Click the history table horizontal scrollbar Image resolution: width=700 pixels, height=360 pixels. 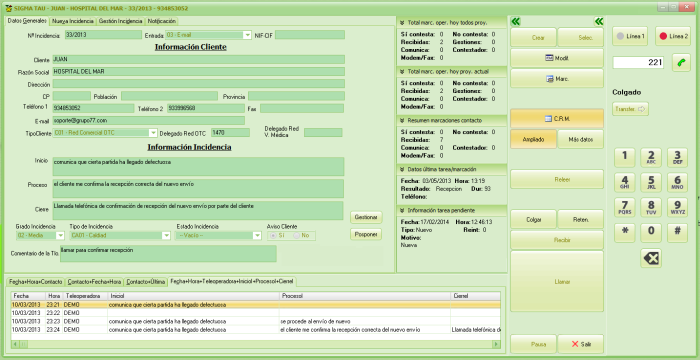(x=256, y=344)
